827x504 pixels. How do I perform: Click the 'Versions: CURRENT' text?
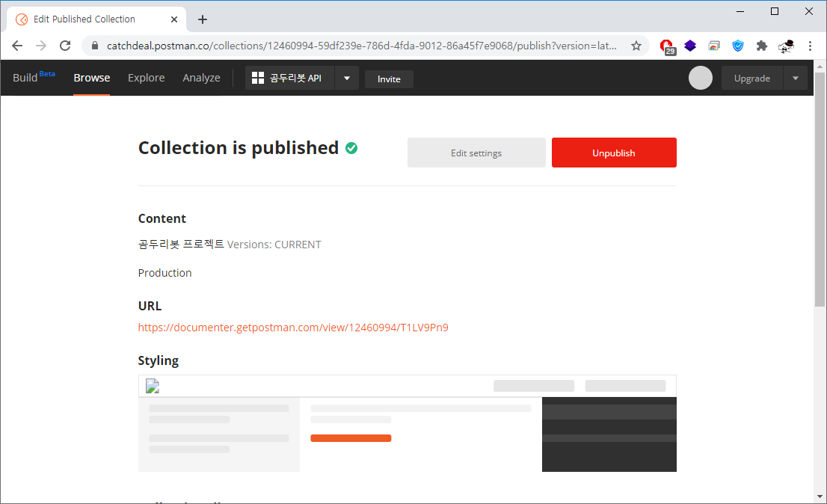point(274,245)
